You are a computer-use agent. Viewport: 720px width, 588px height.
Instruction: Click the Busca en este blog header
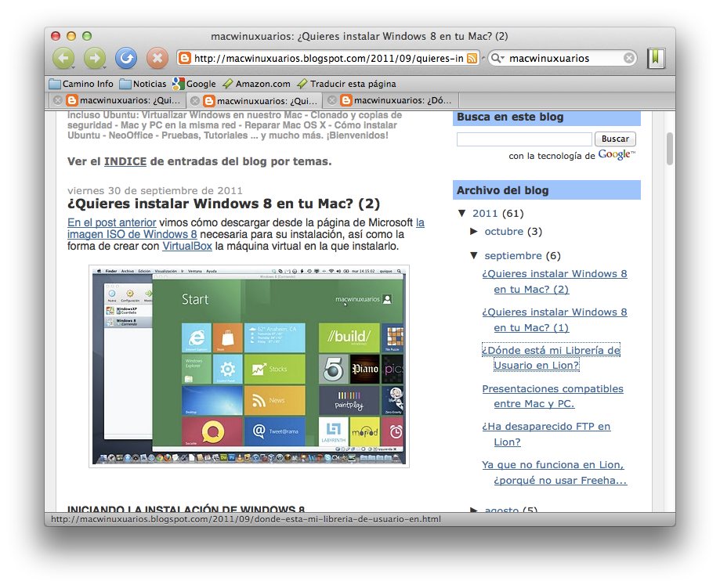(x=546, y=117)
